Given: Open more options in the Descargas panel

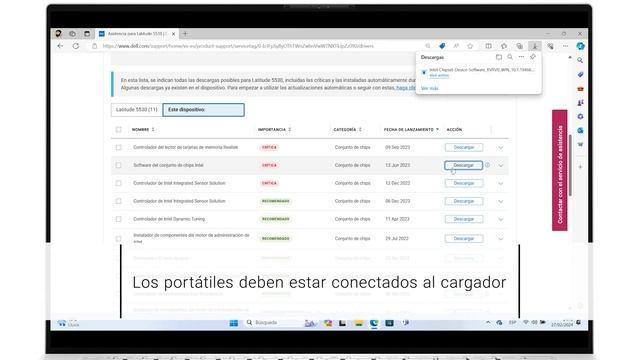Looking at the screenshot, I should point(521,57).
